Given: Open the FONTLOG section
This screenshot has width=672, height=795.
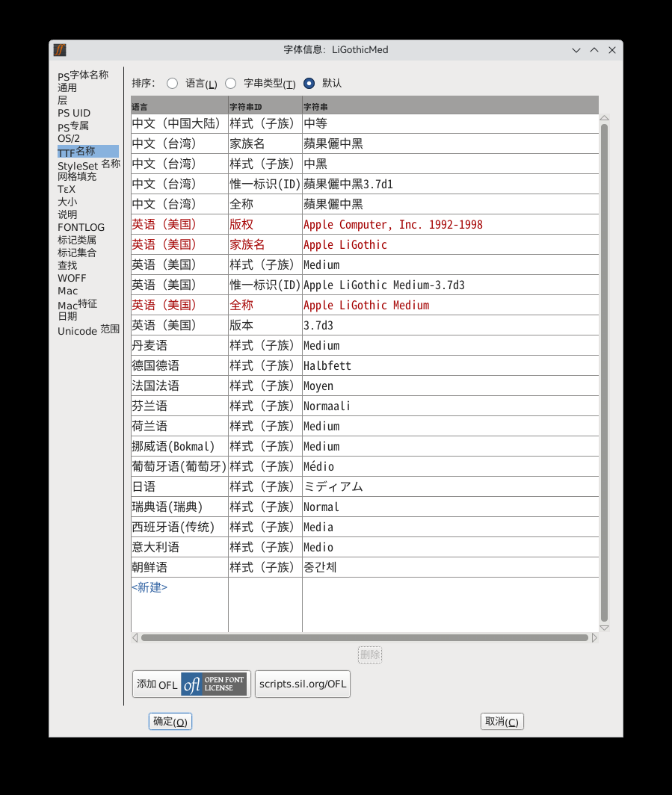Looking at the screenshot, I should click(81, 227).
